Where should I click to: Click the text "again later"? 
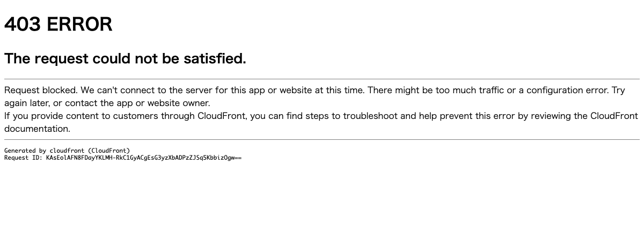(26, 103)
